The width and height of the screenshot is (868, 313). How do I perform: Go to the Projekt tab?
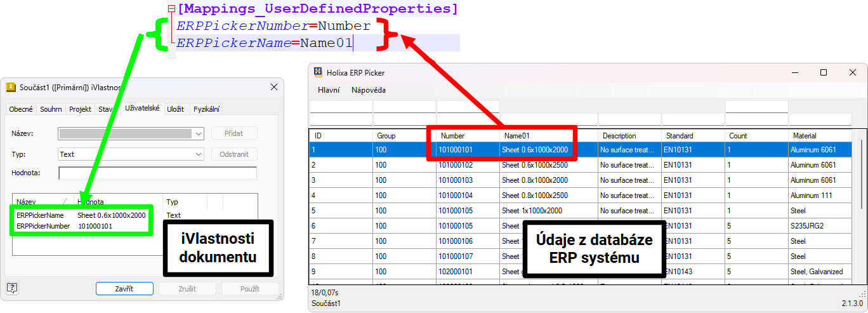pos(81,109)
